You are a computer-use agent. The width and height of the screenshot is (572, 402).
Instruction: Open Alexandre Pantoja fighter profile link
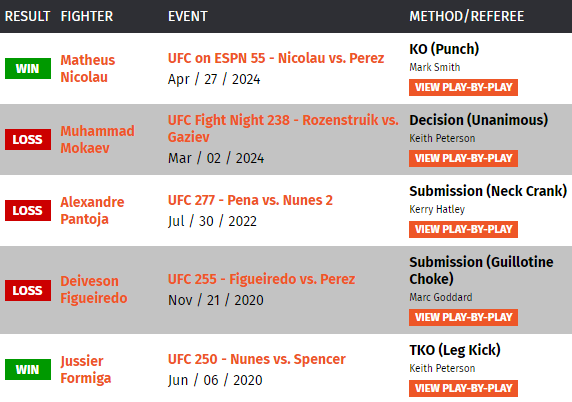coord(92,210)
